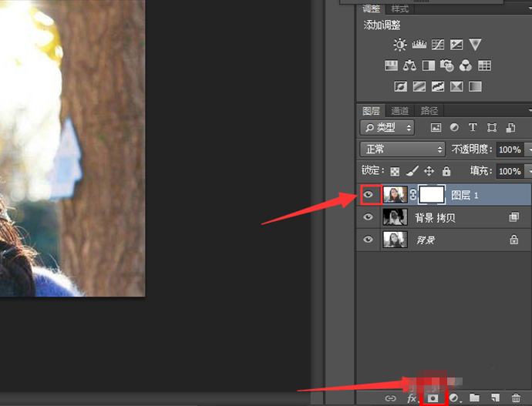Add a Photo Filter adjustment

pyautogui.click(x=447, y=65)
